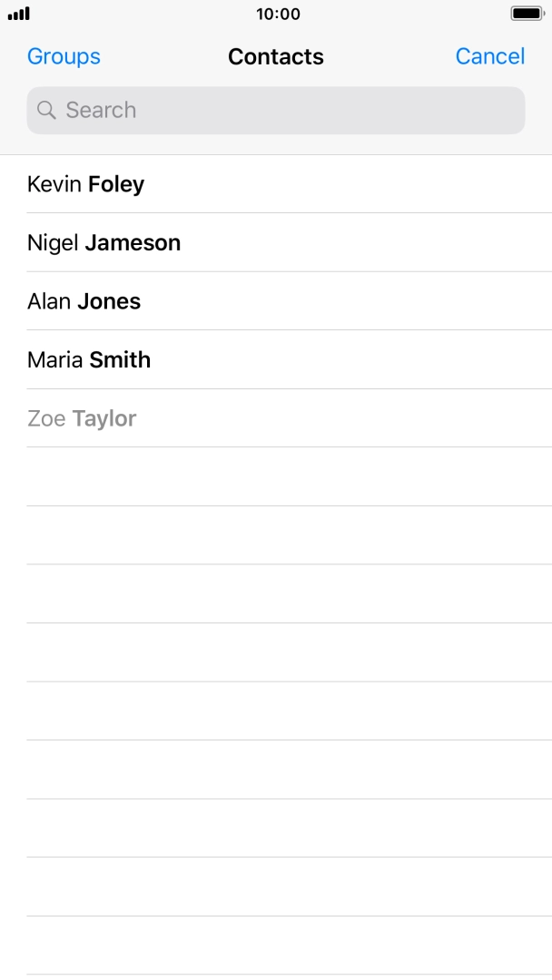Tap the bold surname Jameson
Viewport: 552px width, 980px height.
[133, 242]
